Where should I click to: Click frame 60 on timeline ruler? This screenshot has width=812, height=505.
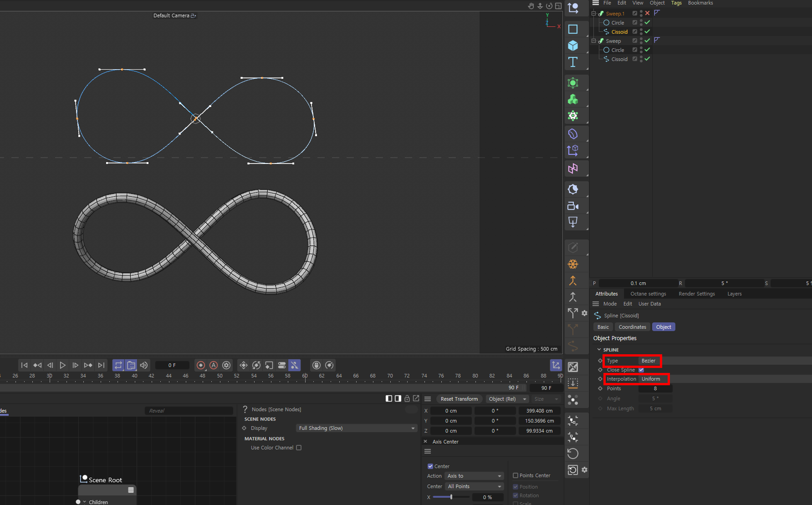(x=305, y=376)
